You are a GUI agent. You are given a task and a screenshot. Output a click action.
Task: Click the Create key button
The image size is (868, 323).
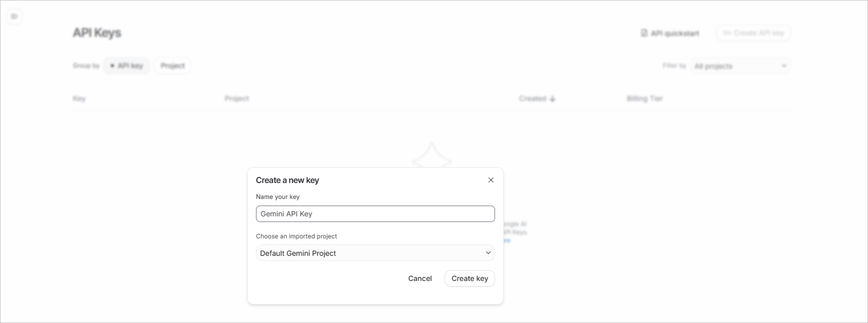point(470,278)
